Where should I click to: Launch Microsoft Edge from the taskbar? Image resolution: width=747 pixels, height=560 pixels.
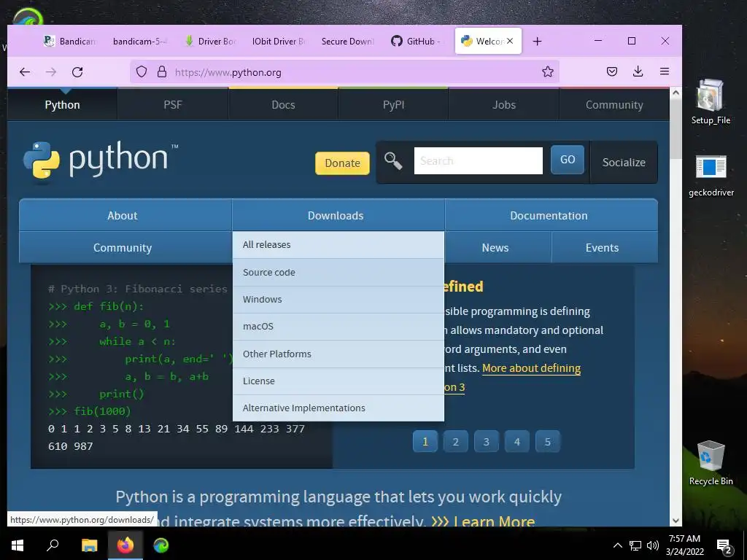(x=161, y=545)
